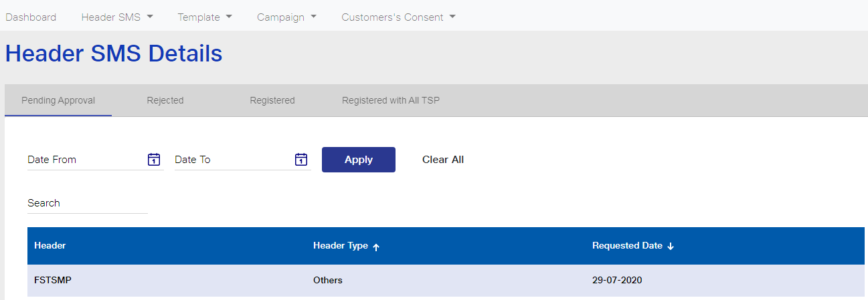Switch to the Rejected tab
868x300 pixels.
165,100
